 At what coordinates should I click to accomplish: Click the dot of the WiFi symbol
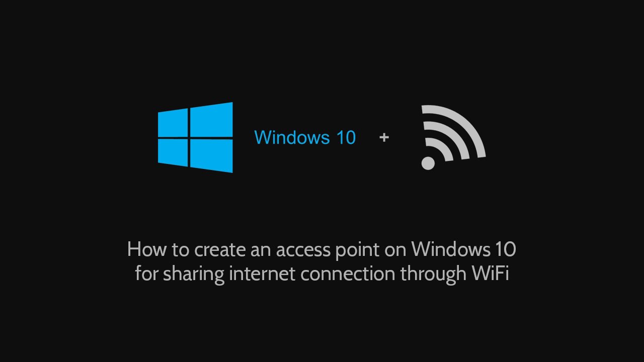[428, 163]
